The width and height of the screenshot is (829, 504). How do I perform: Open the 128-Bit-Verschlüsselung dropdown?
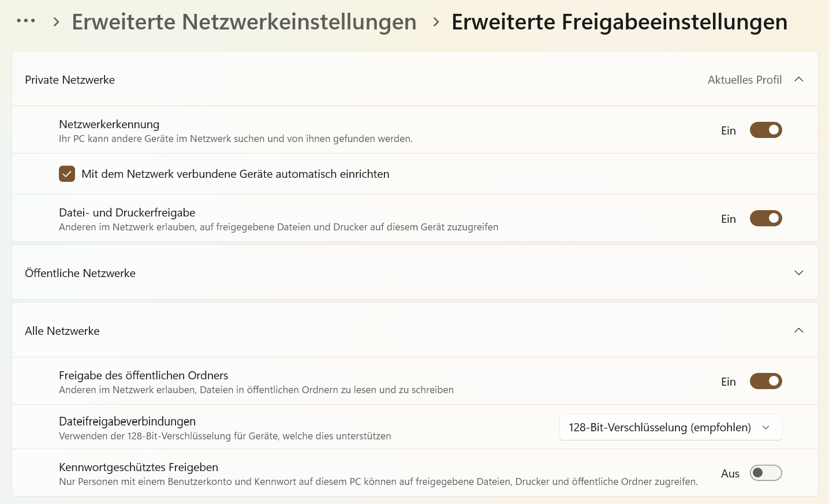(x=670, y=427)
